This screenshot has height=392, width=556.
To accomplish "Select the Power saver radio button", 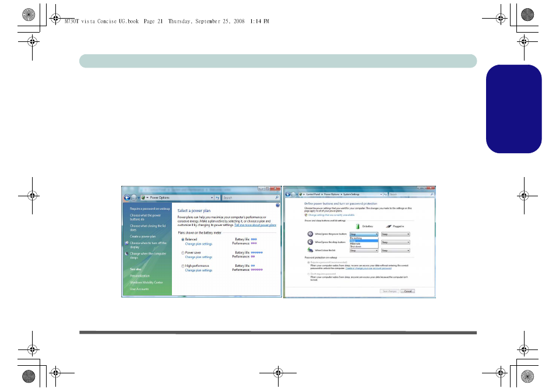I will pyautogui.click(x=183, y=253).
